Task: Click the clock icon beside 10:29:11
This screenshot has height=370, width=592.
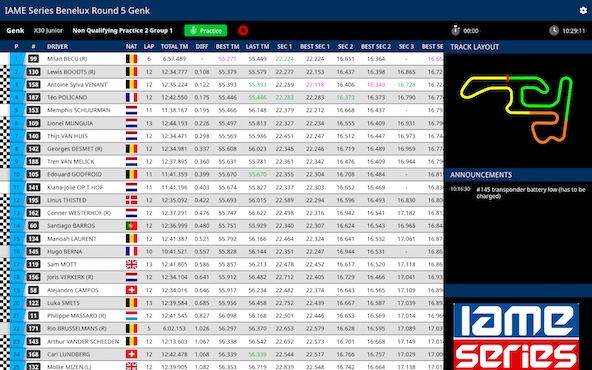Action: (554, 31)
